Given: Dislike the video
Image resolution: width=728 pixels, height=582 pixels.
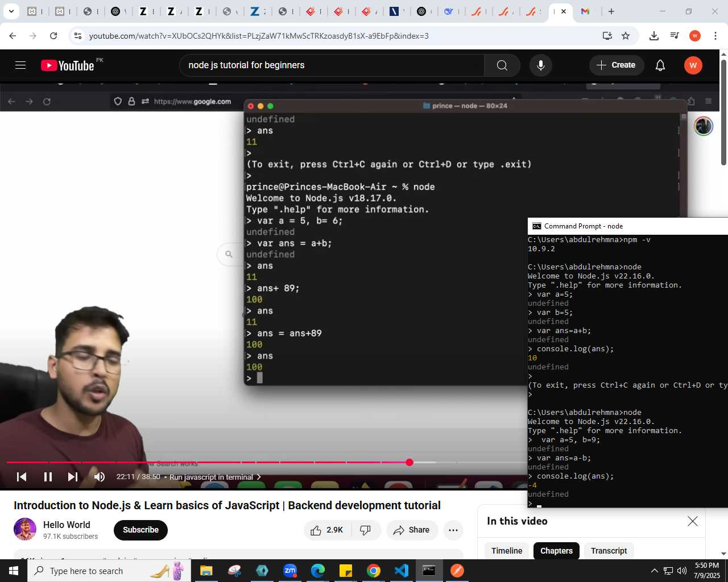Looking at the screenshot, I should [366, 530].
